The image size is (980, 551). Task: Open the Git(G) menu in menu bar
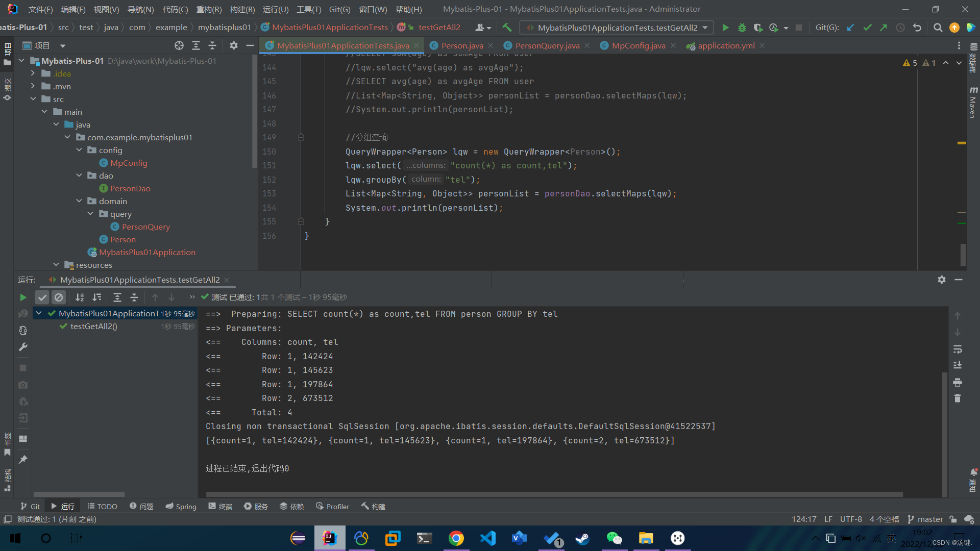click(339, 9)
